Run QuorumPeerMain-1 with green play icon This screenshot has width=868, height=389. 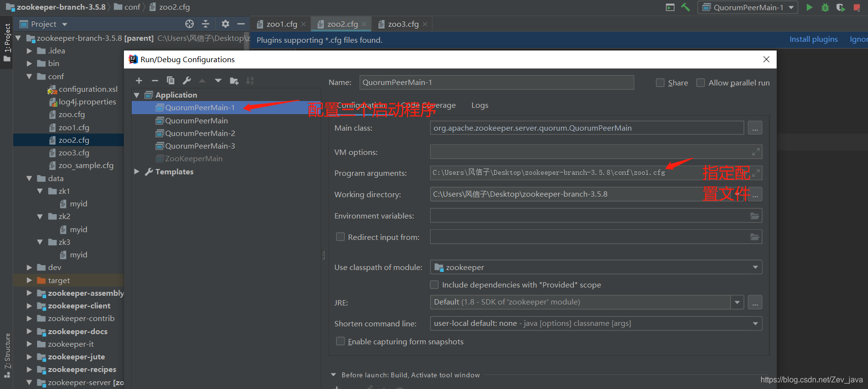[x=809, y=7]
